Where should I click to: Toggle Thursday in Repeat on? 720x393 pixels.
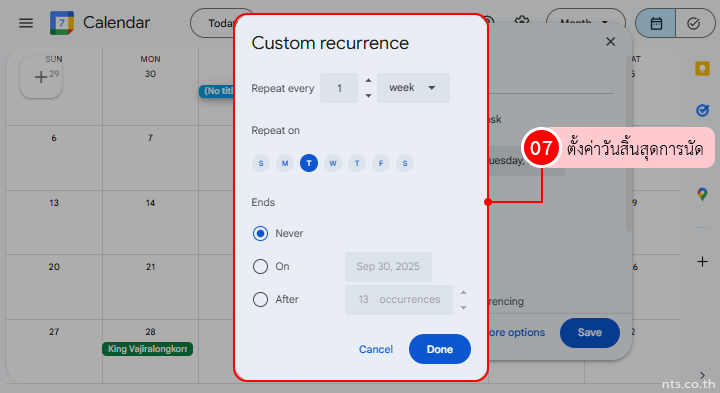click(x=357, y=163)
